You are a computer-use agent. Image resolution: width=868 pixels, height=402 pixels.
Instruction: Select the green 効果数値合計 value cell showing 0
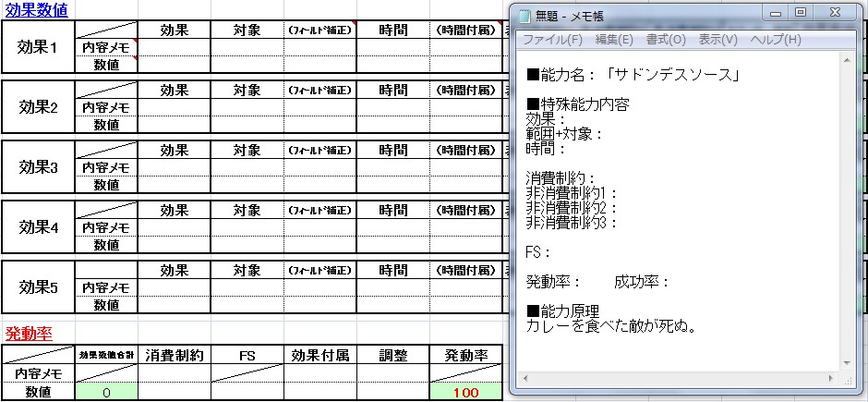point(106,393)
